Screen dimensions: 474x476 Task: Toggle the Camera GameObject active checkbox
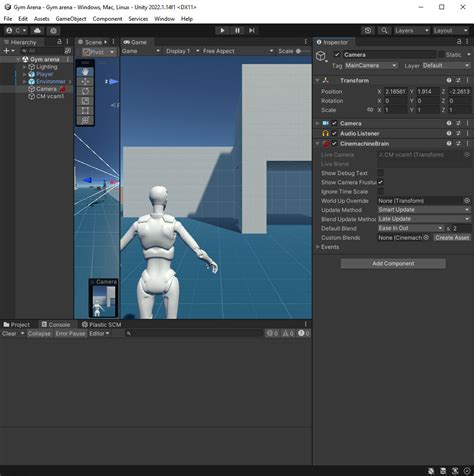(337, 55)
